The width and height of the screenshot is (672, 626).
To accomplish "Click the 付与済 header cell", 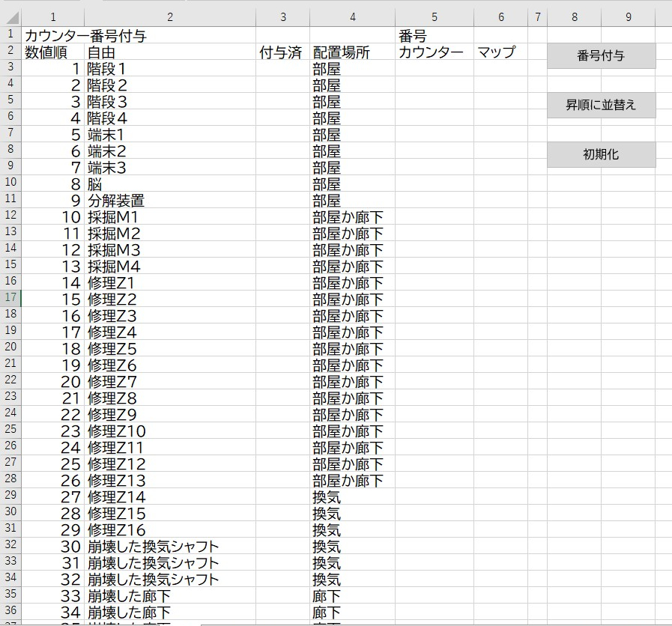I will (x=282, y=52).
